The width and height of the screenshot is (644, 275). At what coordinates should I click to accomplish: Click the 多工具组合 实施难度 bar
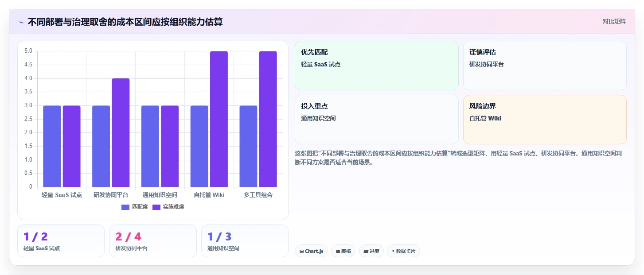click(268, 119)
